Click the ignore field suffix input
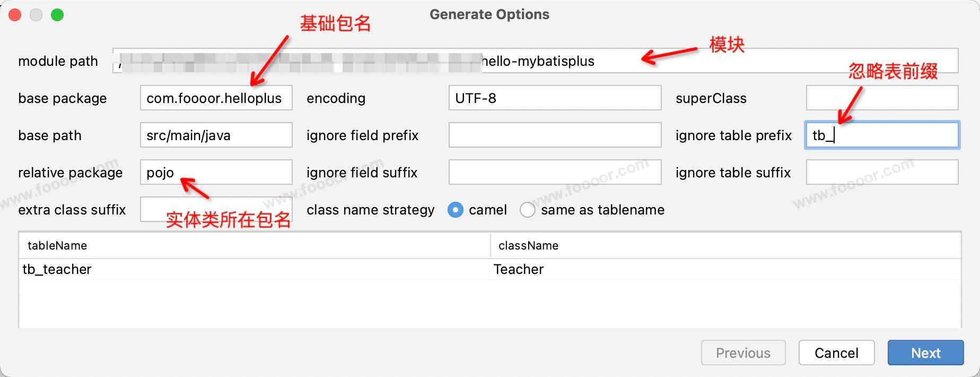980x377 pixels. coord(554,173)
